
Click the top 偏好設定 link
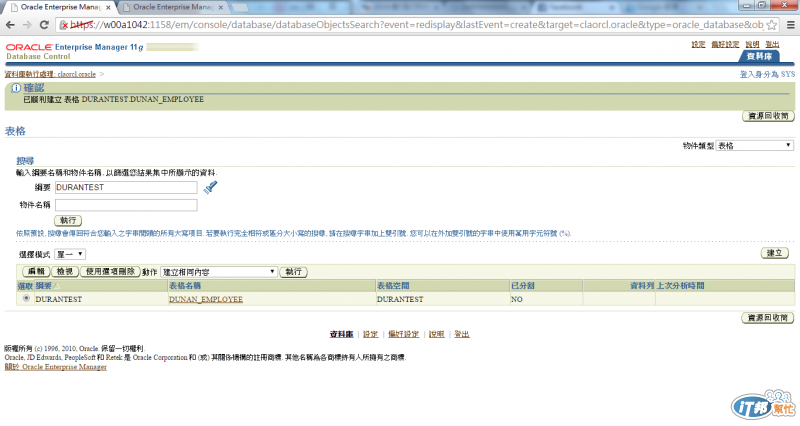click(725, 44)
